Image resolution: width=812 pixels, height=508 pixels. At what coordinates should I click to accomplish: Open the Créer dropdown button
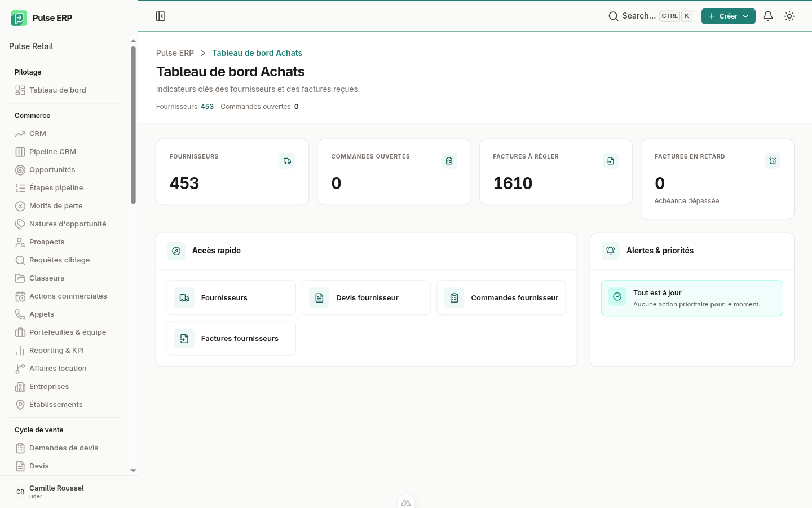(728, 16)
